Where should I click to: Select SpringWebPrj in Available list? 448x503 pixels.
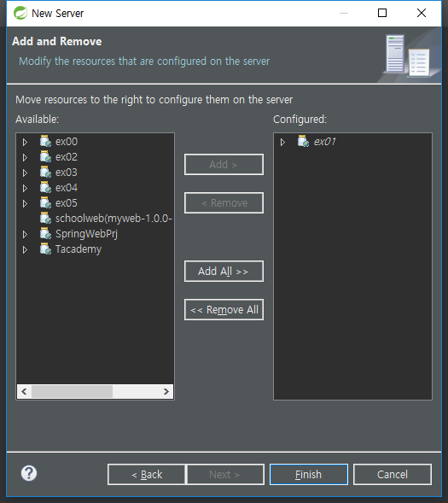click(86, 234)
